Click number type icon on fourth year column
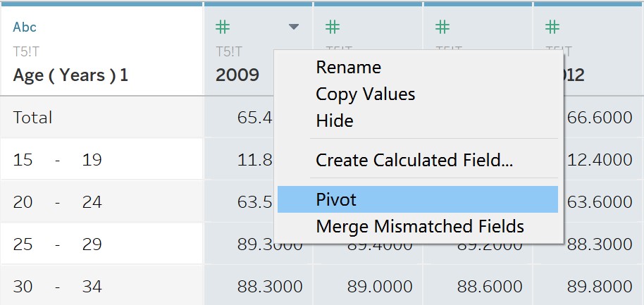The width and height of the screenshot is (644, 305). coord(552,27)
